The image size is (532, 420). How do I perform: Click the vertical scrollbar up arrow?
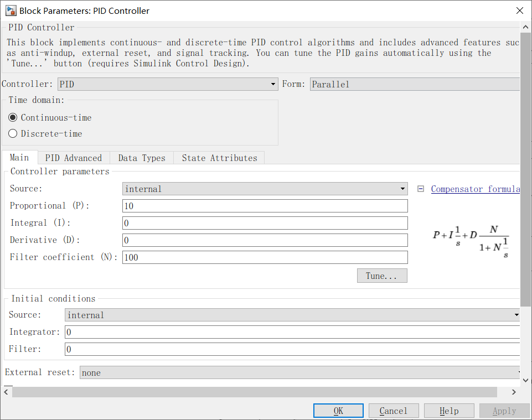pos(525,27)
